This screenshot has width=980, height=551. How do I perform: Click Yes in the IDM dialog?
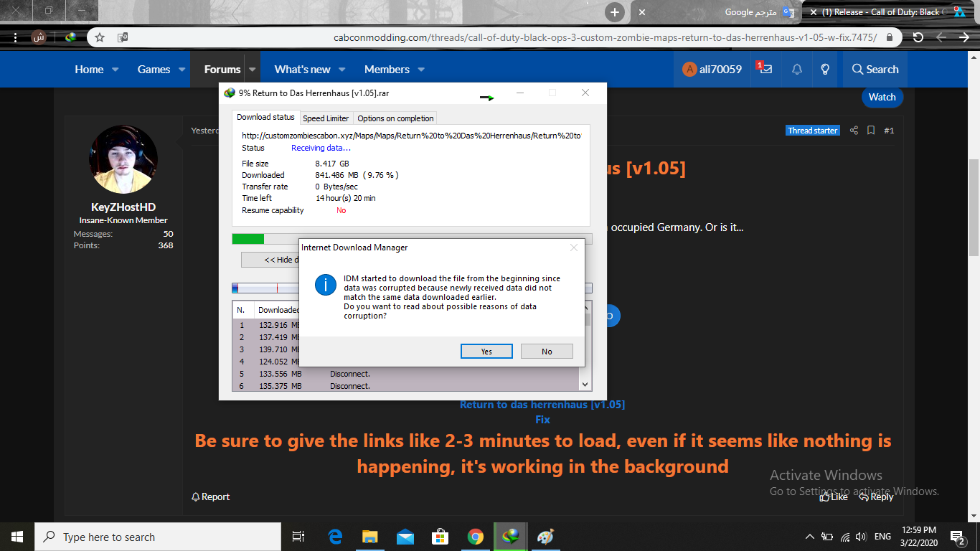486,352
